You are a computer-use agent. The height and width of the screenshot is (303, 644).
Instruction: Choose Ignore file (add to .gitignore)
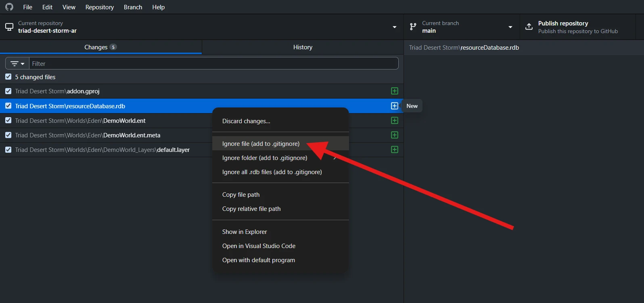[280, 144]
